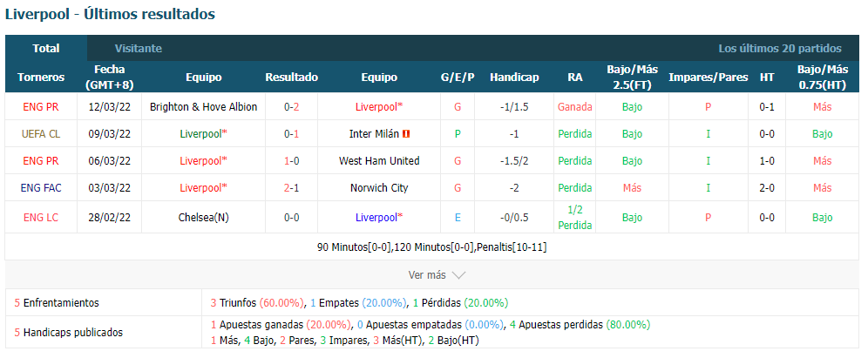Click the Impares/Pares column header
Screen dimensions: 868x358
click(x=708, y=78)
